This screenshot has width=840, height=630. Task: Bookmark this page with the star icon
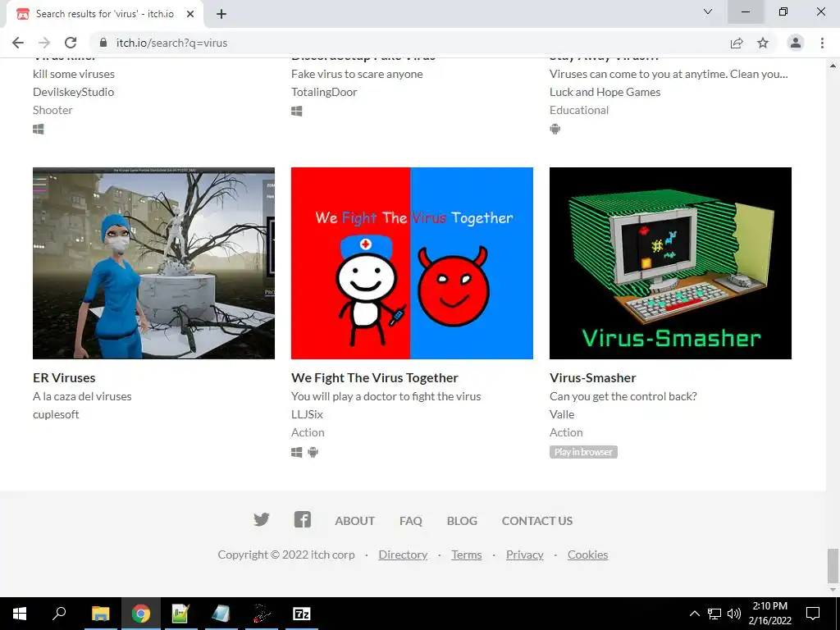click(763, 43)
